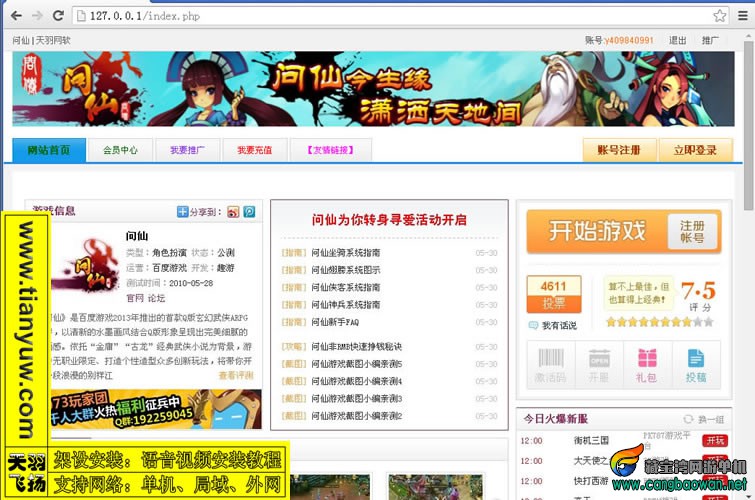Click the 投票 vote button
The image size is (755, 500).
coord(554,303)
